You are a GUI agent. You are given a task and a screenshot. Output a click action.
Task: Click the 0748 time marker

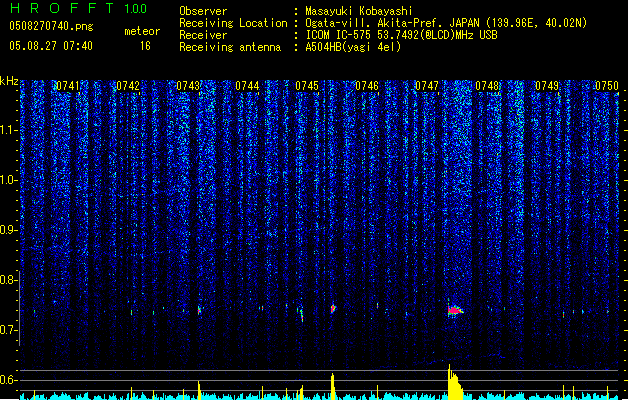[487, 86]
